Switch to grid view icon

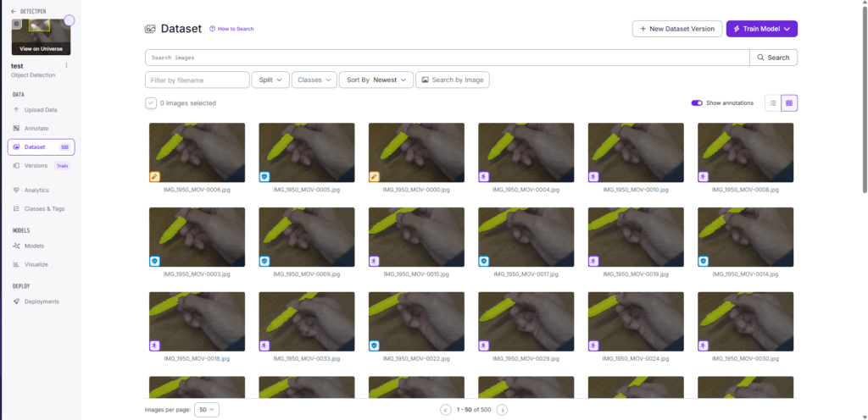point(789,103)
